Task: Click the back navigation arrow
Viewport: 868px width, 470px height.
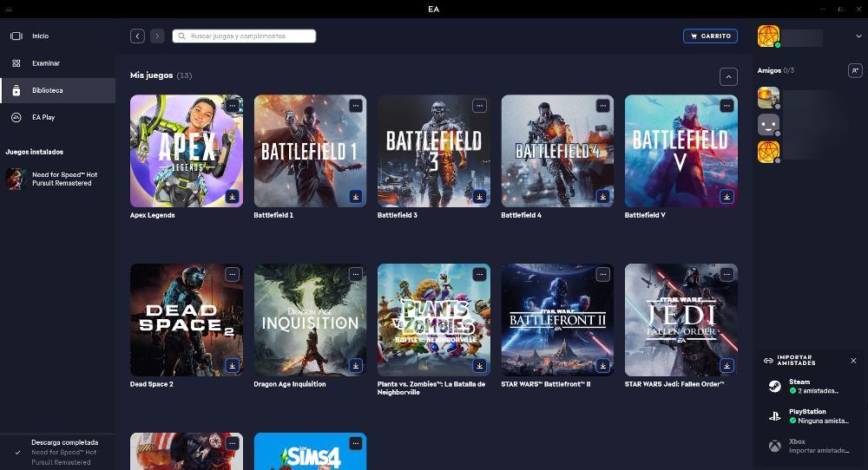Action: point(137,36)
